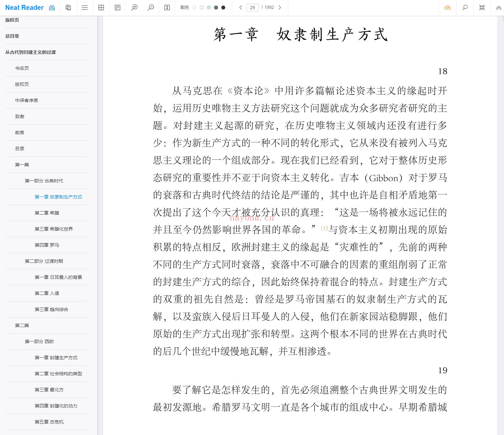Viewport: 504px width, 435px height.
Task: Open 第一篇 in contents
Action: (x=22, y=165)
